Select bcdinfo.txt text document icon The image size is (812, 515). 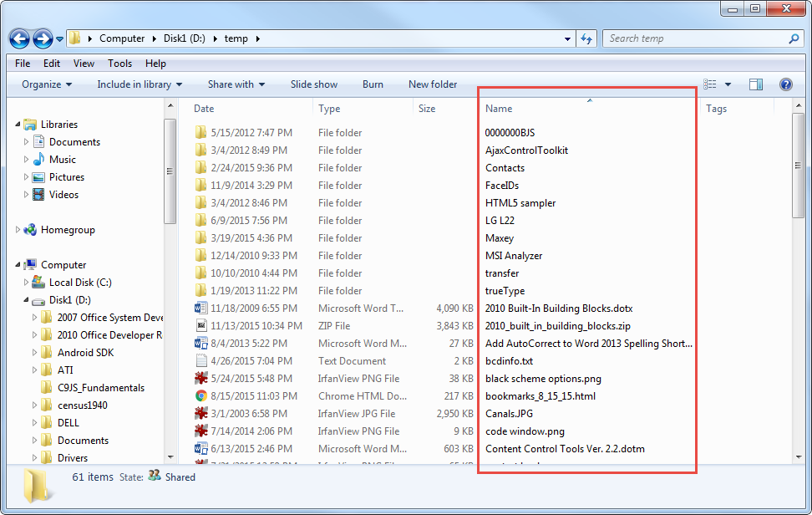coord(201,361)
